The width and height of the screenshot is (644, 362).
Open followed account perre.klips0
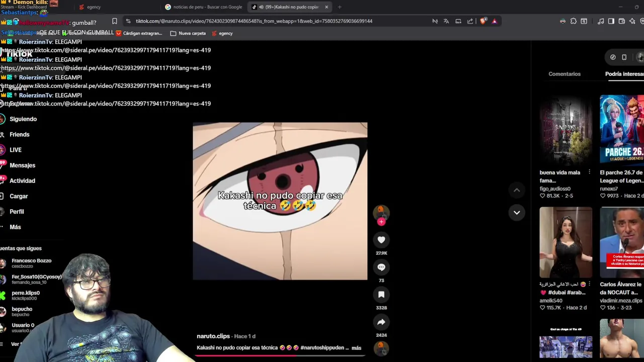coord(25,295)
